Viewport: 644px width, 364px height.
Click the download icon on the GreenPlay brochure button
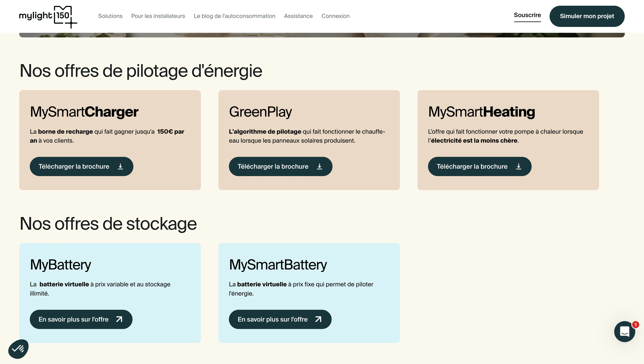pyautogui.click(x=319, y=166)
